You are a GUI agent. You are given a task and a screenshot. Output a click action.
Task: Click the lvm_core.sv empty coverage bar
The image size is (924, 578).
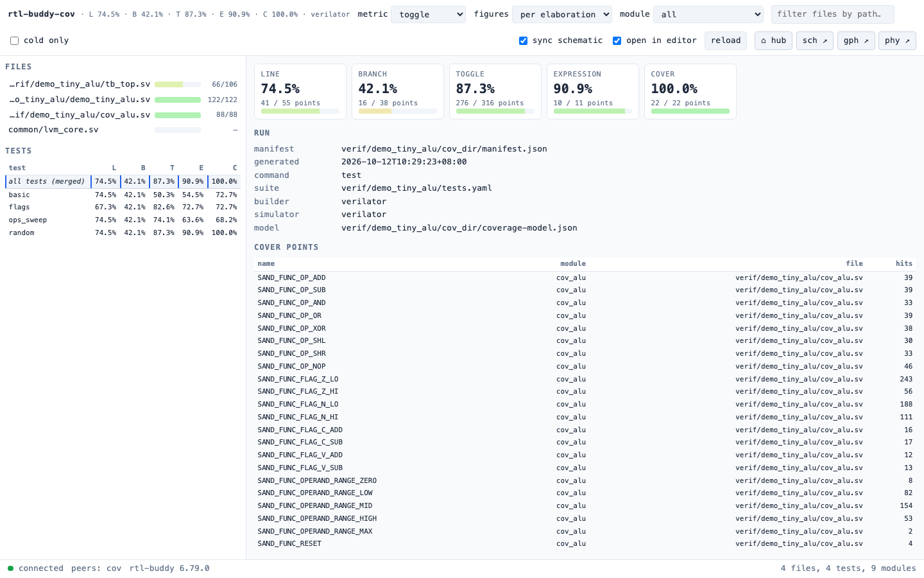(178, 130)
